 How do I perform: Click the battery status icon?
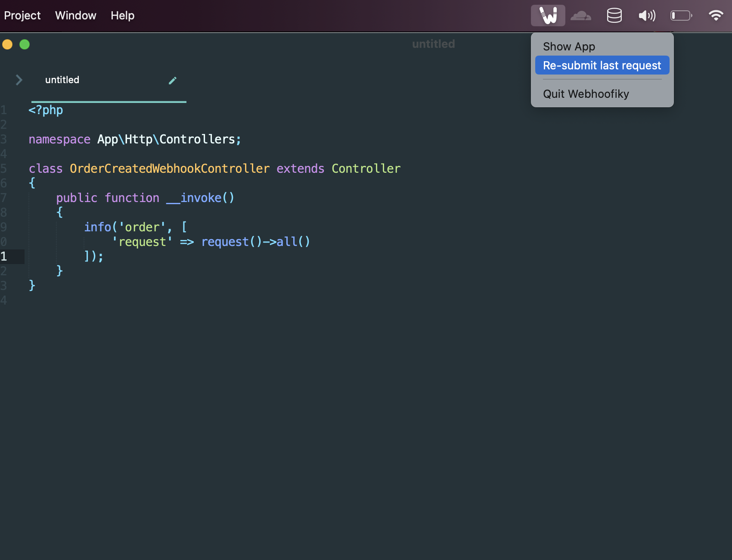(x=681, y=16)
